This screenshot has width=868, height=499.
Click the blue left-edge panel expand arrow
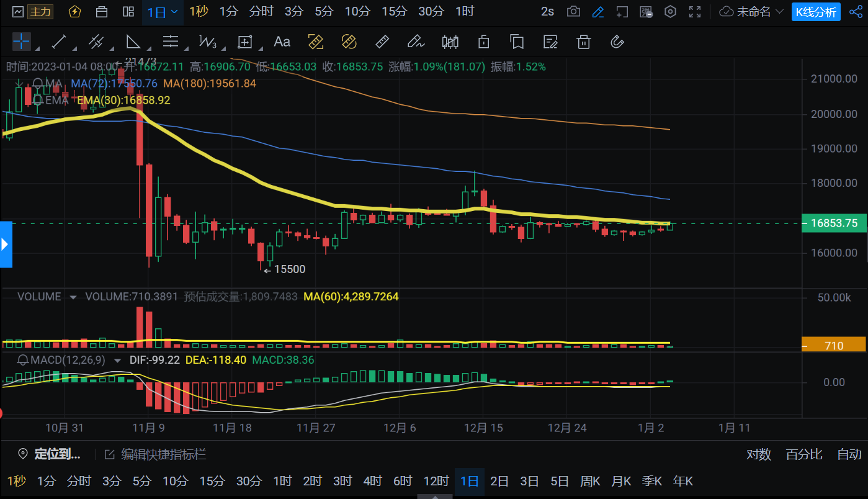point(6,244)
